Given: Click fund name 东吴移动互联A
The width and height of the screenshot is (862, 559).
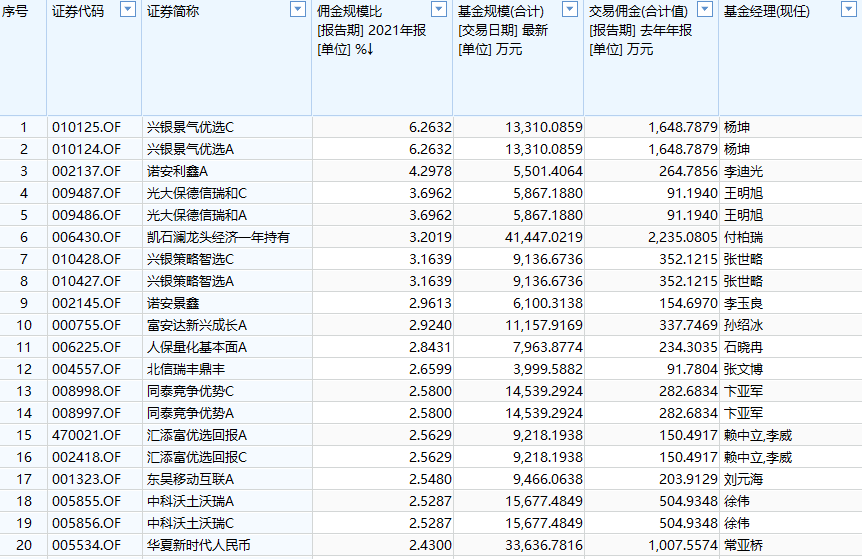Looking at the screenshot, I should click(190, 479).
